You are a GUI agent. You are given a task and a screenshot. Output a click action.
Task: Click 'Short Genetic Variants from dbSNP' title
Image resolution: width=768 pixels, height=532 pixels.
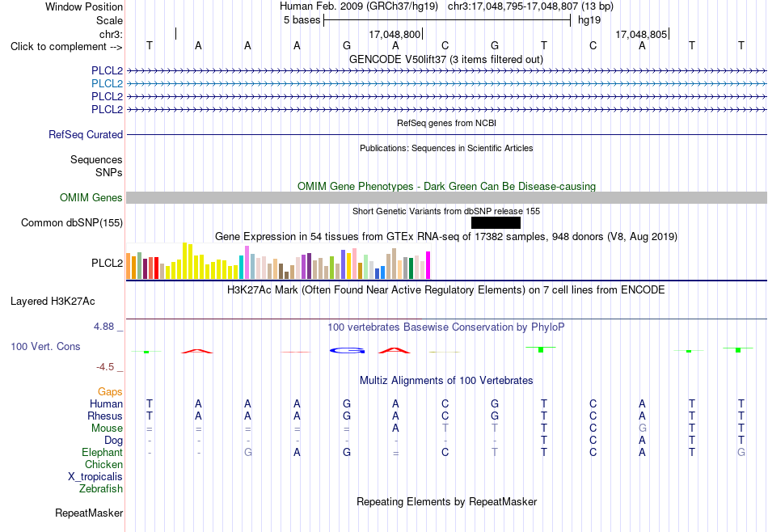point(446,211)
